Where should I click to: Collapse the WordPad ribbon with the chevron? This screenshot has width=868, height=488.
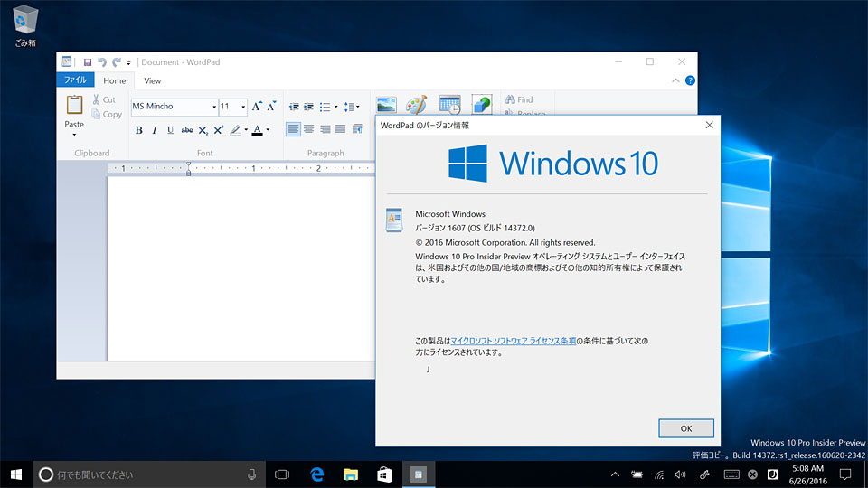pos(675,80)
